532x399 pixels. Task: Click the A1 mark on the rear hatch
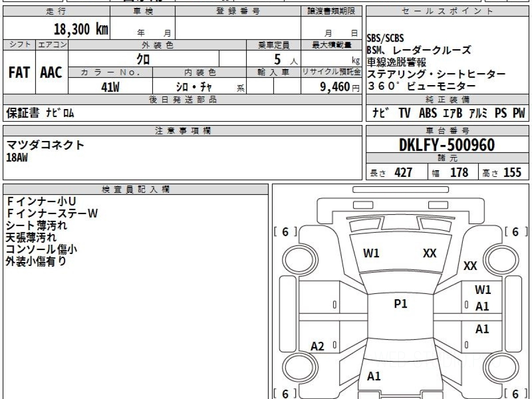374,376
